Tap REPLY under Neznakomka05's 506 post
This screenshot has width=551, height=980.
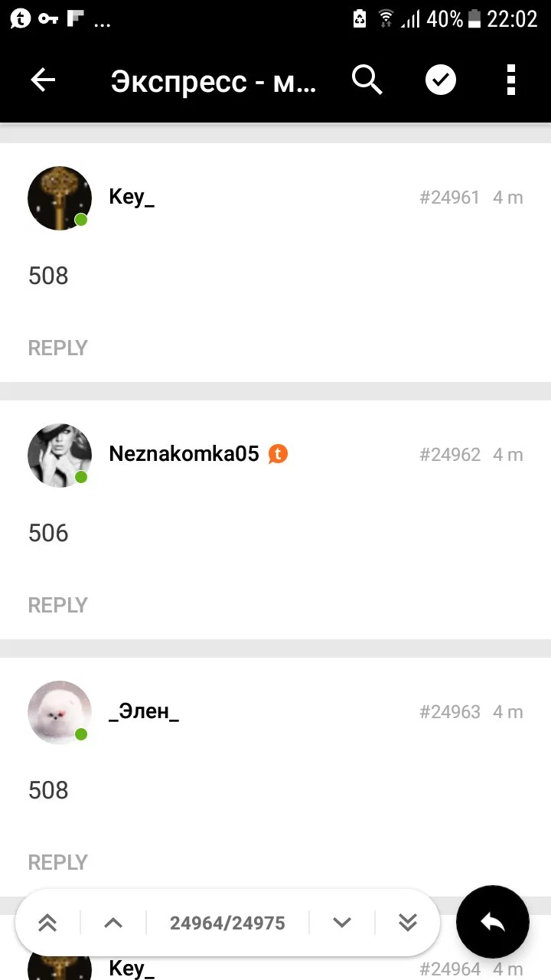pyautogui.click(x=58, y=605)
